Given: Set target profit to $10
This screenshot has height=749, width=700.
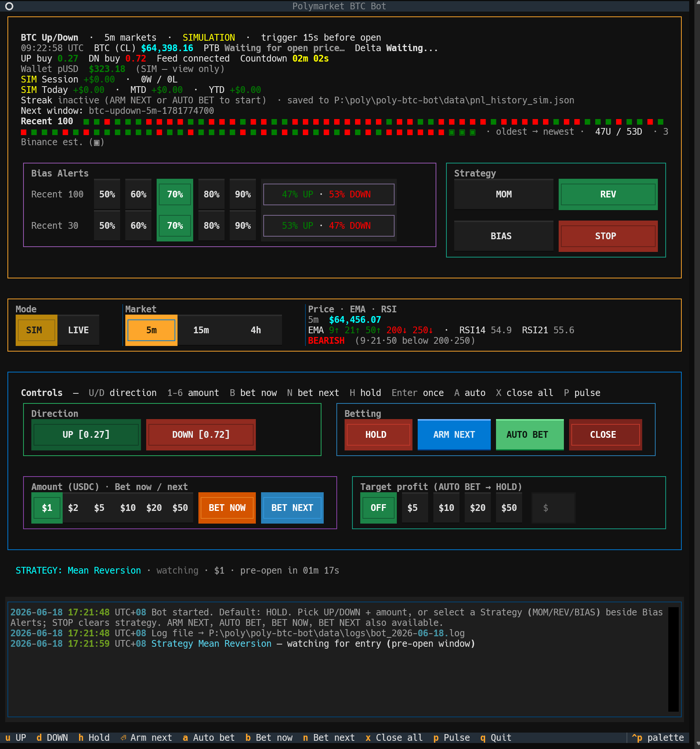Looking at the screenshot, I should [x=446, y=508].
